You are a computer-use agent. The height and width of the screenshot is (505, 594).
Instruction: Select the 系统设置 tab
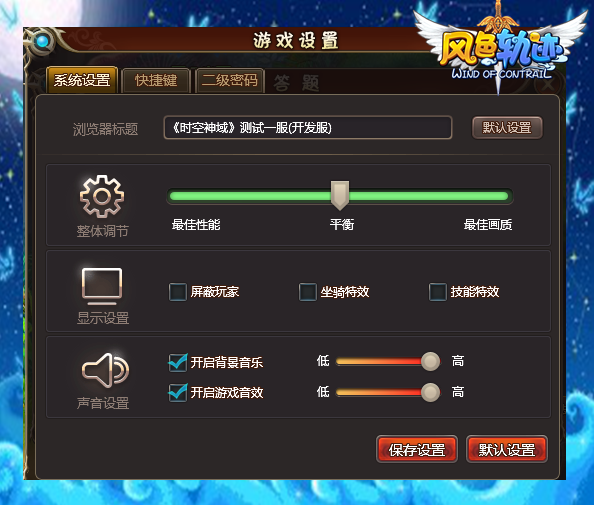pyautogui.click(x=82, y=80)
